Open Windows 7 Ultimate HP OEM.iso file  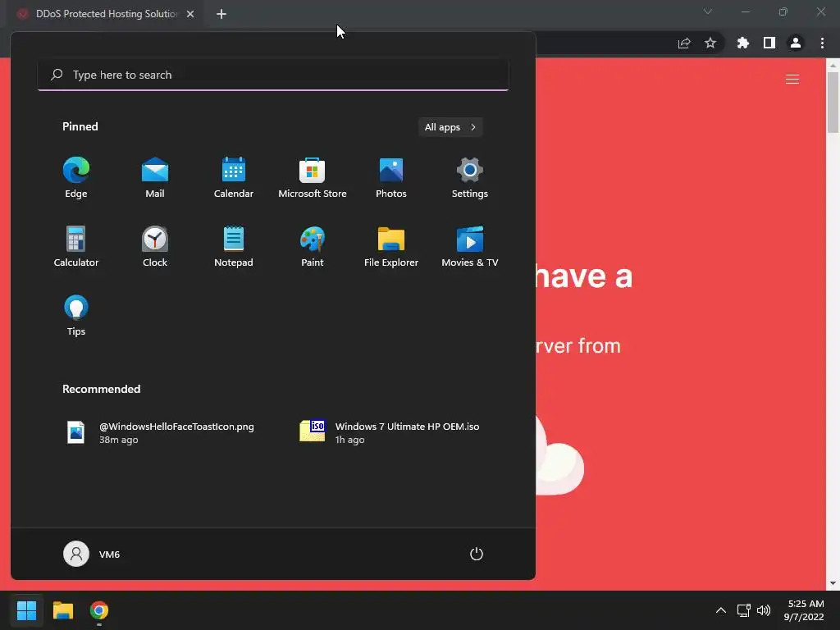click(x=391, y=432)
